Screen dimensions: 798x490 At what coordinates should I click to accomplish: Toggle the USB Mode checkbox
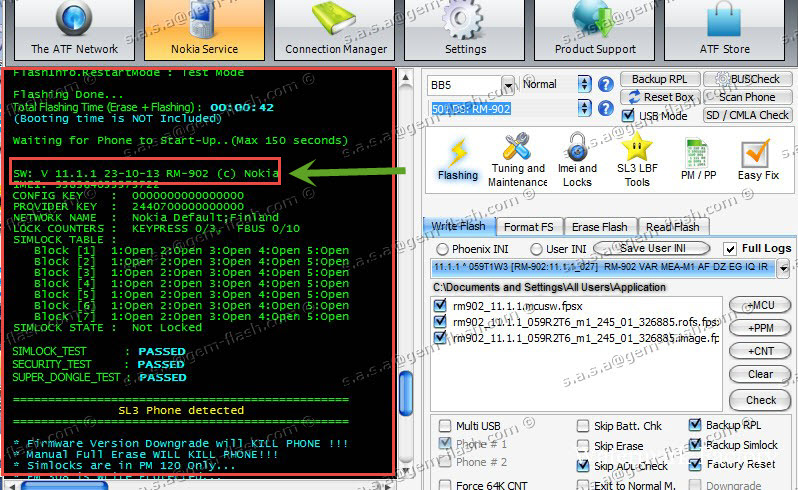point(629,116)
